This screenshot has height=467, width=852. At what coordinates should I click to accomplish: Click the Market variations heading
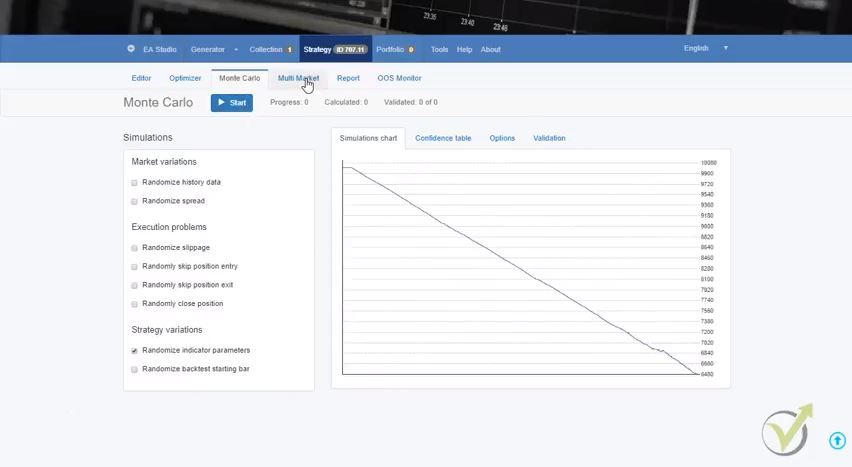164,162
